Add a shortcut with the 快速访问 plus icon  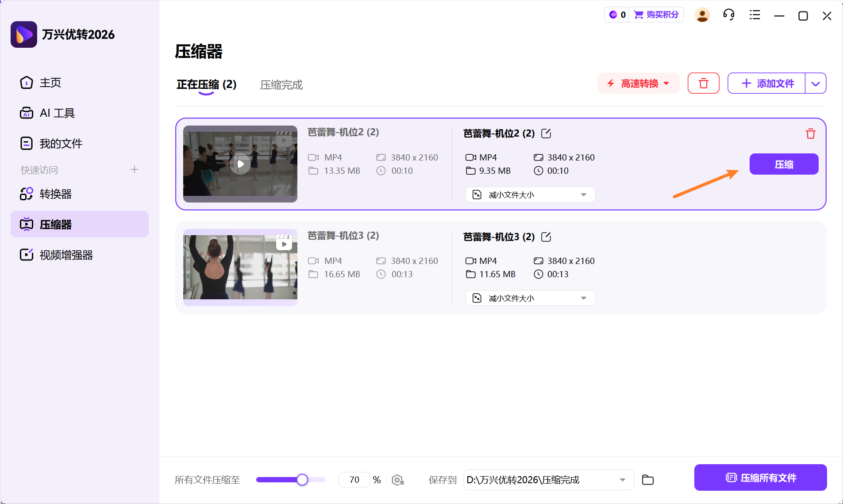(134, 169)
